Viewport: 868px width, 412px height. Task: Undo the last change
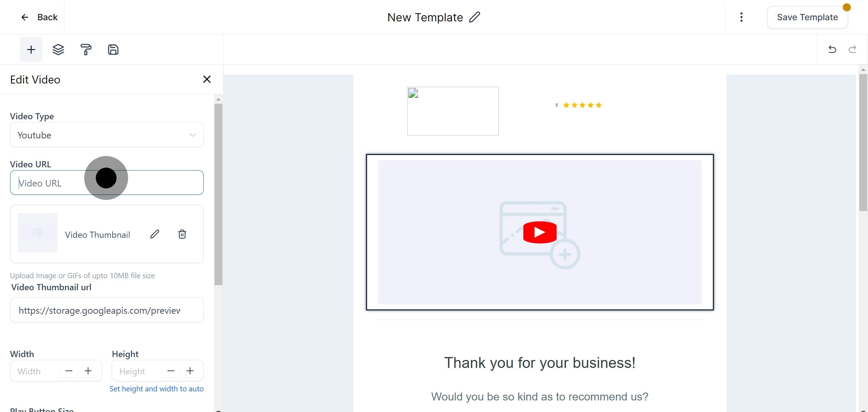(x=832, y=50)
